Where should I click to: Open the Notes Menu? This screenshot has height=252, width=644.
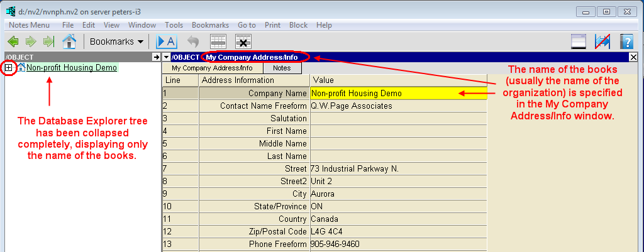point(29,25)
